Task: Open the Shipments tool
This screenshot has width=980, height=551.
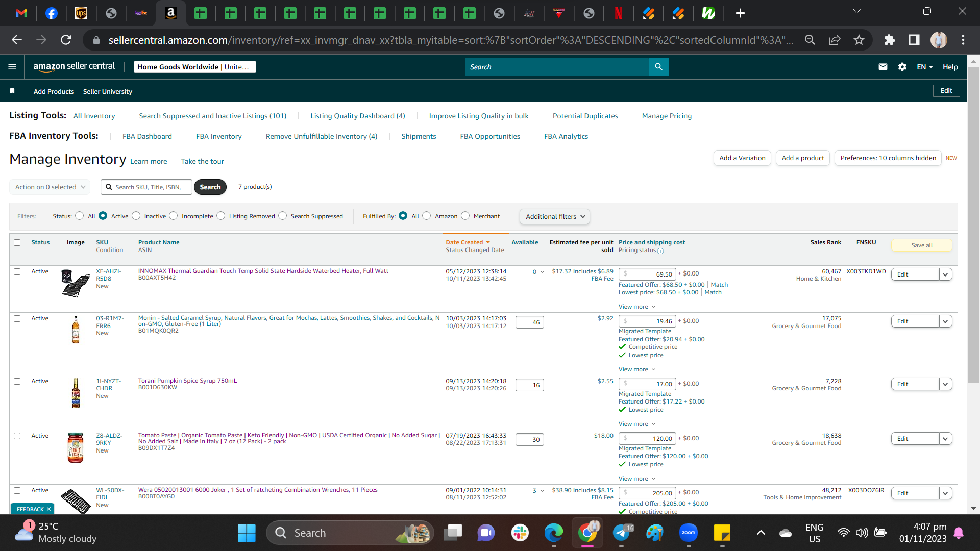Action: 419,136
